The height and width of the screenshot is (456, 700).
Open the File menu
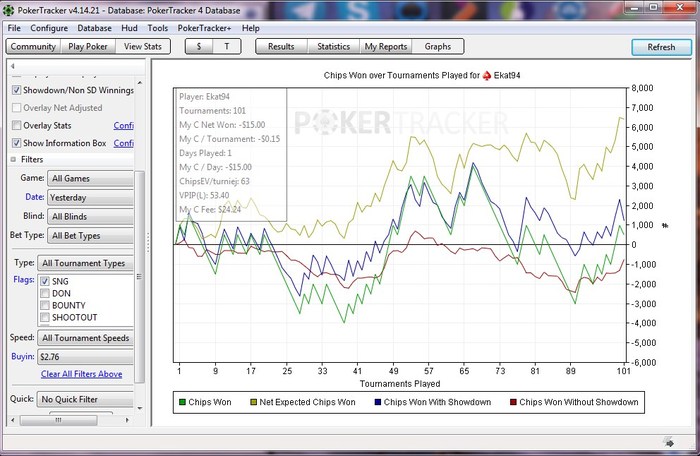pos(14,28)
